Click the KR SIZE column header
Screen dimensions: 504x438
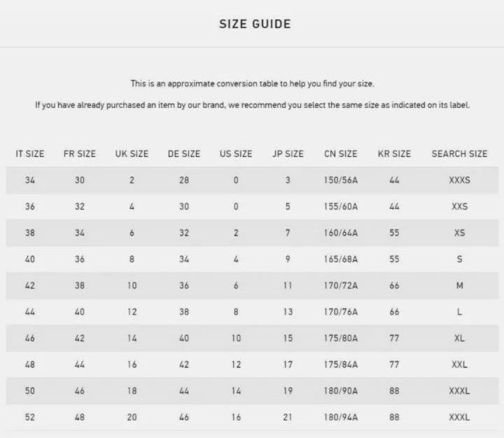tap(394, 154)
